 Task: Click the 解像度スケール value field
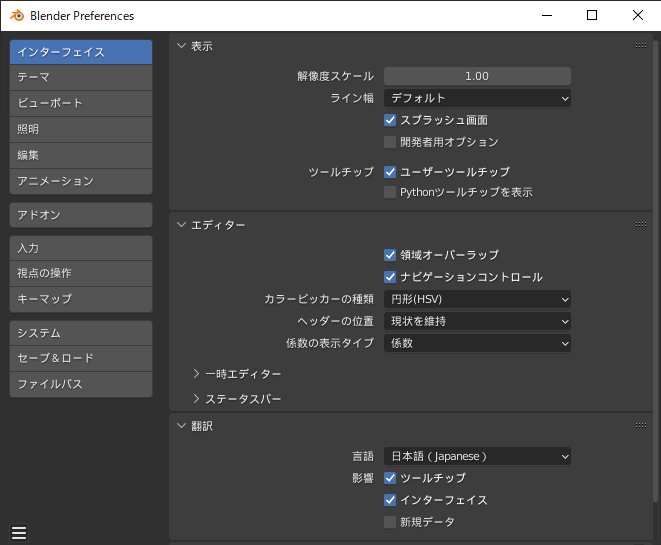click(477, 76)
